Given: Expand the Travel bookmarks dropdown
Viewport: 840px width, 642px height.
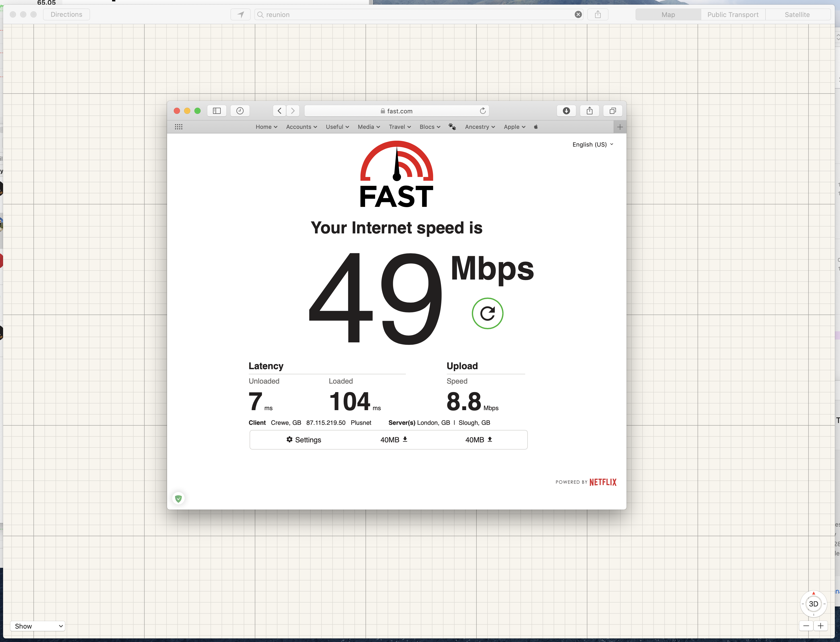Looking at the screenshot, I should (399, 127).
